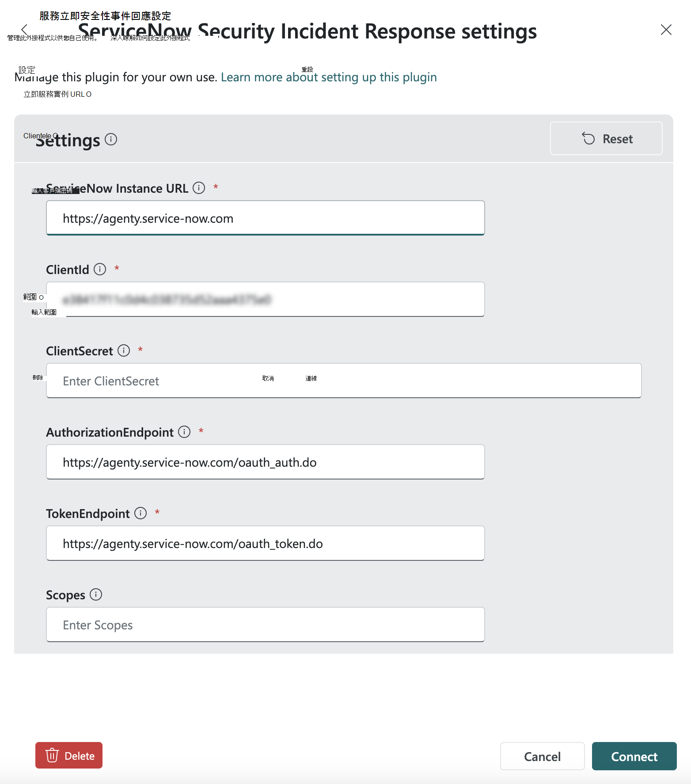
Task: Open 'Learn more about setting up this plugin' link
Action: pyautogui.click(x=329, y=77)
